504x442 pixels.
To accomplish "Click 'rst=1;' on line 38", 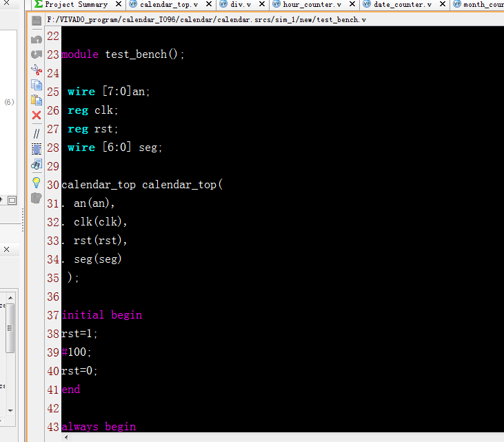I will click(x=79, y=334).
